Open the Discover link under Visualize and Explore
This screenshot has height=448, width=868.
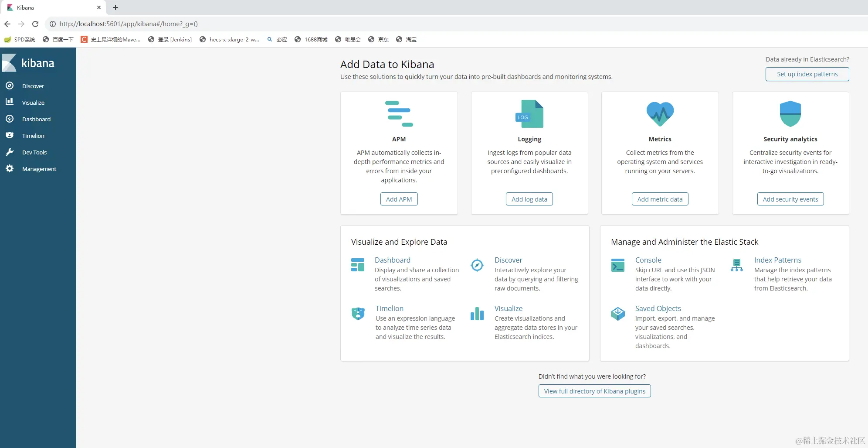(x=508, y=260)
